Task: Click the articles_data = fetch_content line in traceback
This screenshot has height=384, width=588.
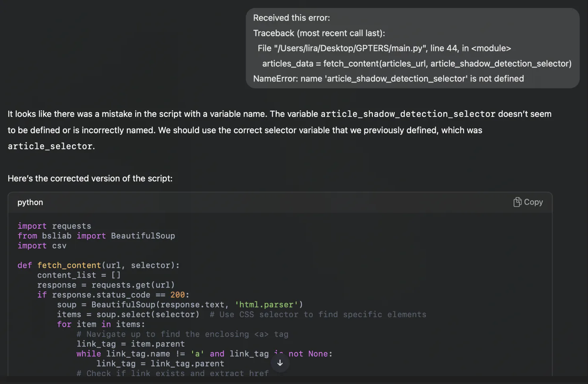Action: [417, 63]
